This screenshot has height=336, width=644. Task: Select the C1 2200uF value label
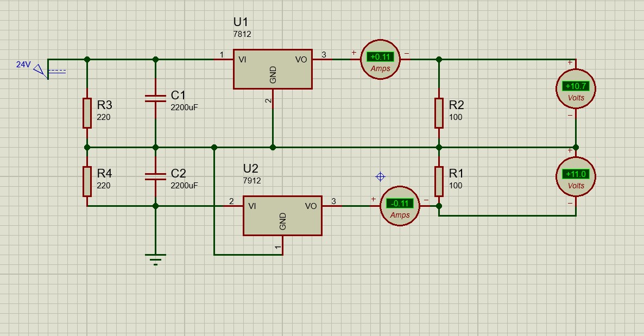click(184, 107)
